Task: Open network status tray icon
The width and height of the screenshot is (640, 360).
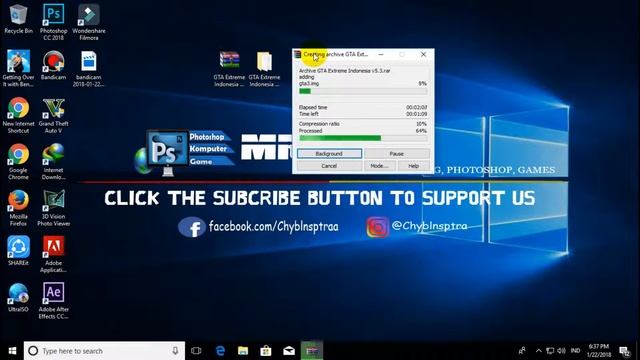Action: [550, 351]
